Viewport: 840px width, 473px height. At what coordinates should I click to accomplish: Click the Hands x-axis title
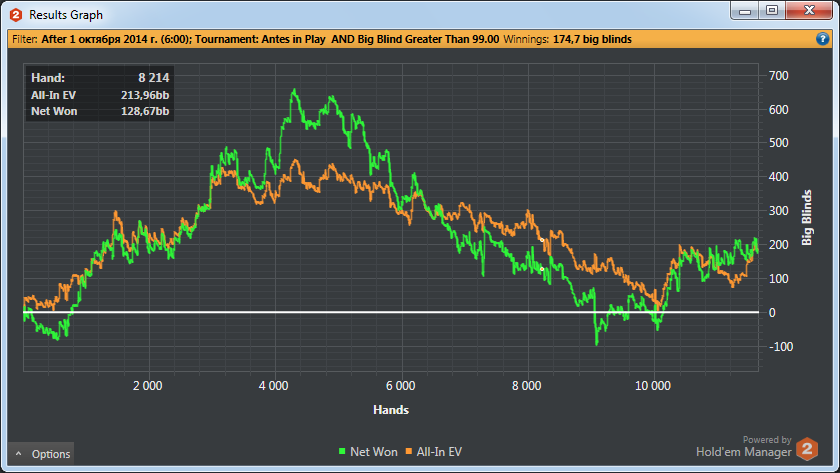tap(390, 410)
